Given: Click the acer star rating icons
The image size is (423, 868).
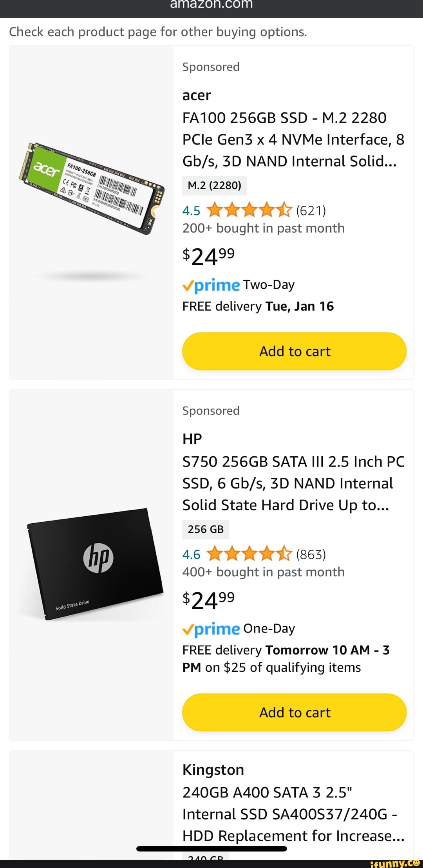Looking at the screenshot, I should click(249, 211).
